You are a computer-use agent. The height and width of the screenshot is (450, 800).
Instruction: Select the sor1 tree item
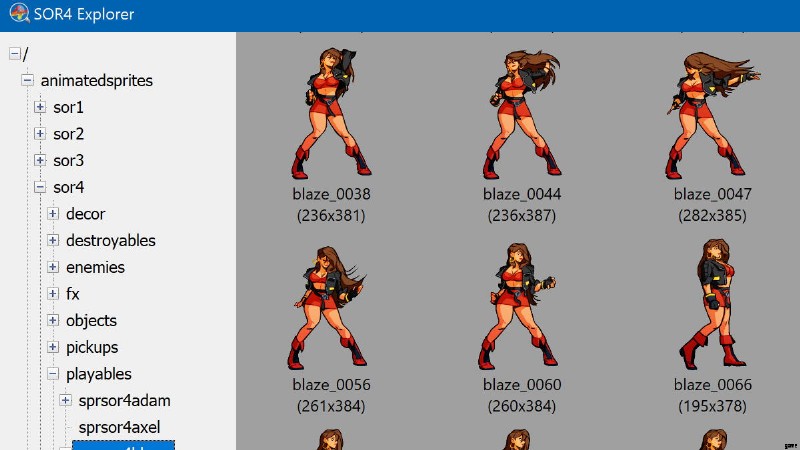[68, 107]
